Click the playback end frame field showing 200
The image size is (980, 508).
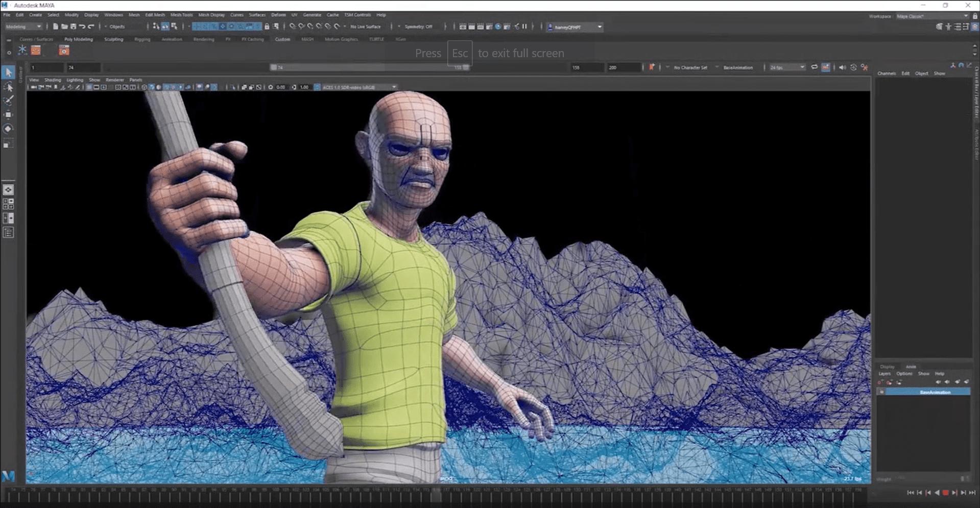pyautogui.click(x=623, y=67)
